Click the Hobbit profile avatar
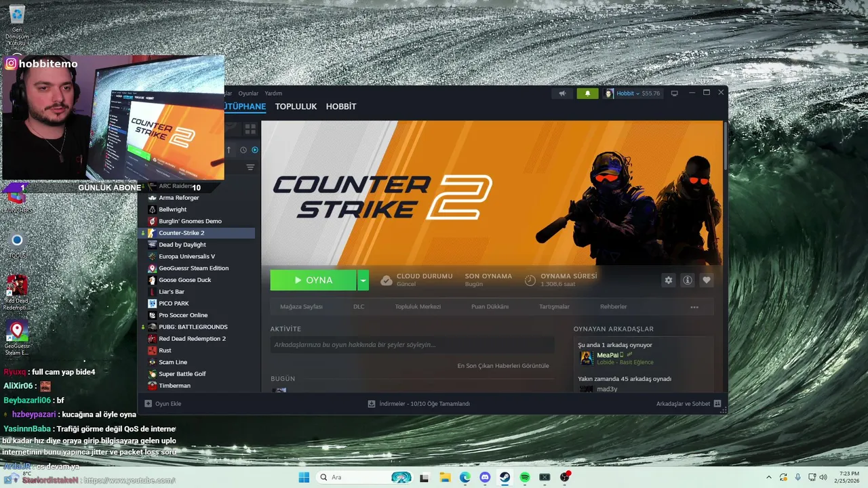Viewport: 868px width, 488px height. click(609, 94)
